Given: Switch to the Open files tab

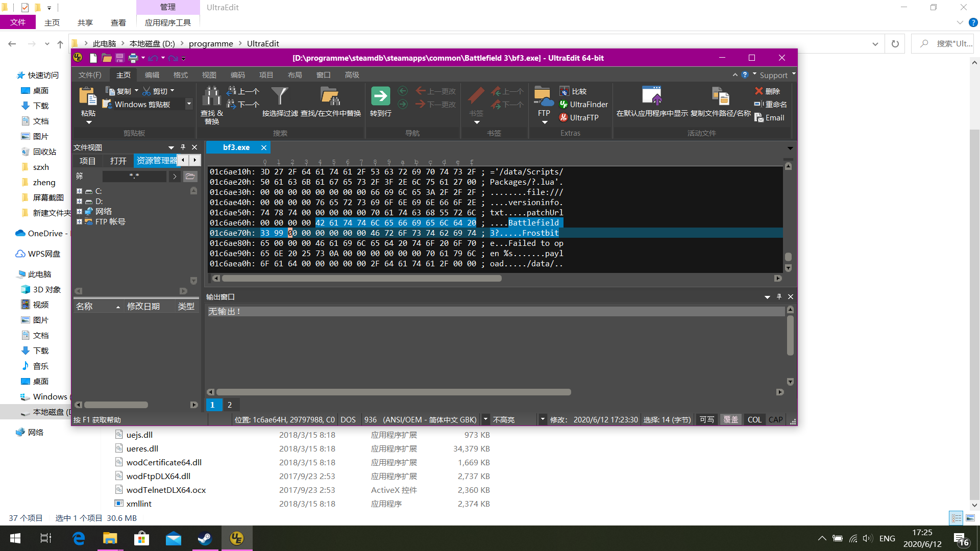Looking at the screenshot, I should (x=118, y=161).
